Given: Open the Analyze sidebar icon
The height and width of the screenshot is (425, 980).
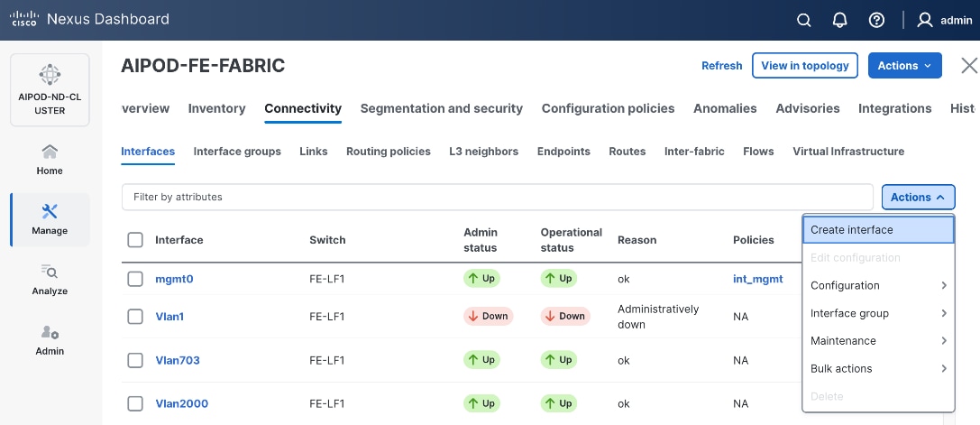Looking at the screenshot, I should [50, 271].
